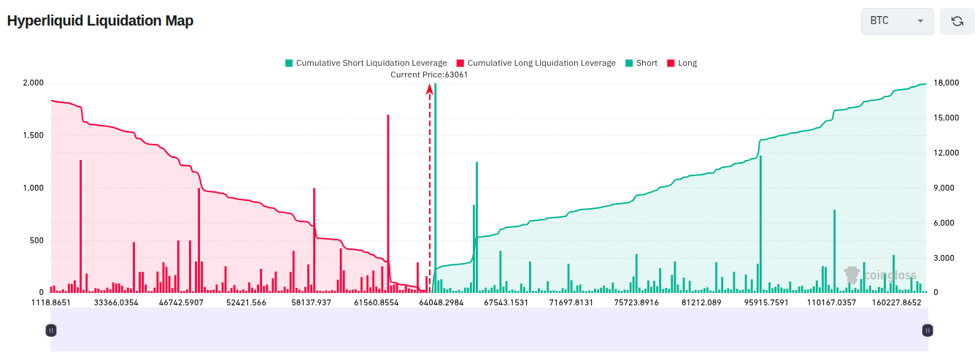Toggle Cumulative Long Liquidation Leverage legend

tap(536, 63)
